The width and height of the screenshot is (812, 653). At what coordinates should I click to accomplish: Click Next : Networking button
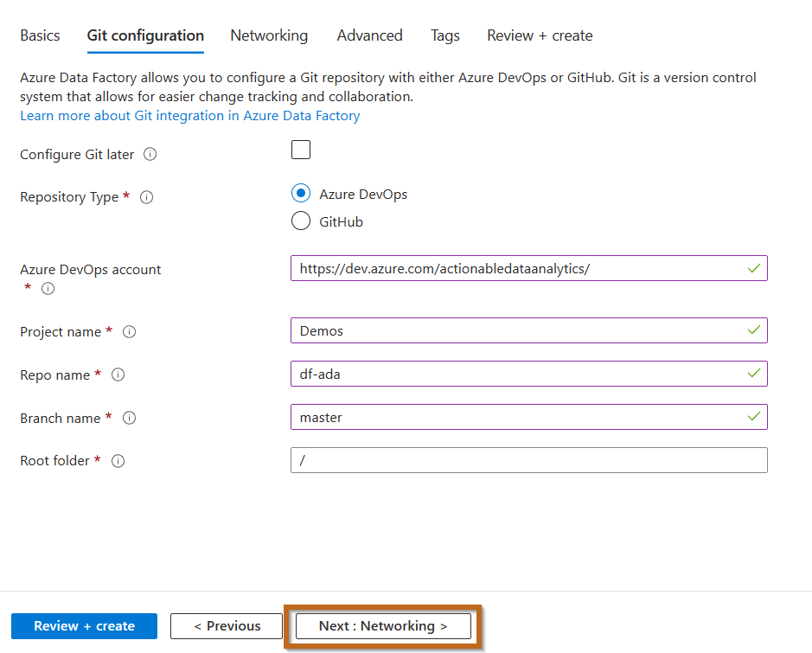click(x=383, y=626)
